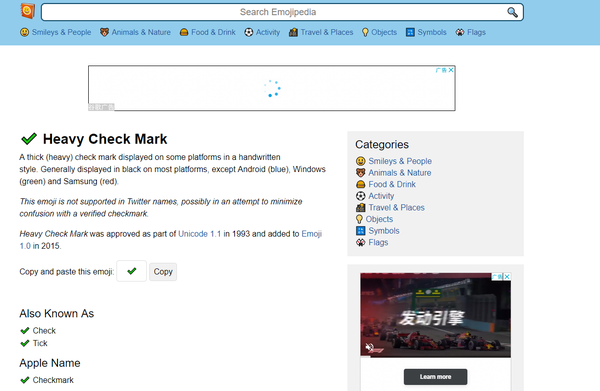Click the Objects light bulb icon in Categories
The image size is (600, 391).
point(359,219)
